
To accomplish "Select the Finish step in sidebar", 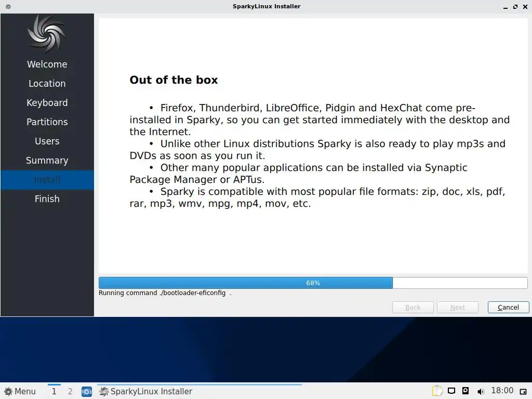I will point(47,199).
